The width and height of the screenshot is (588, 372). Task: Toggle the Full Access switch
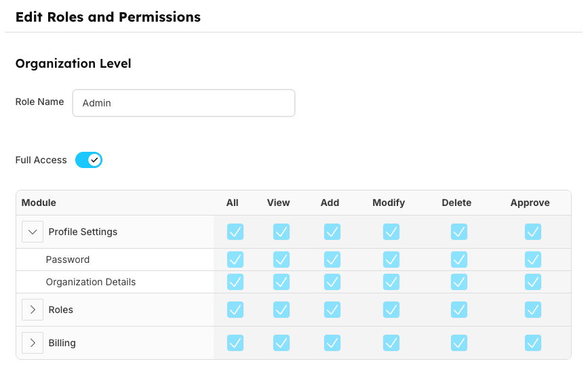[x=88, y=160]
